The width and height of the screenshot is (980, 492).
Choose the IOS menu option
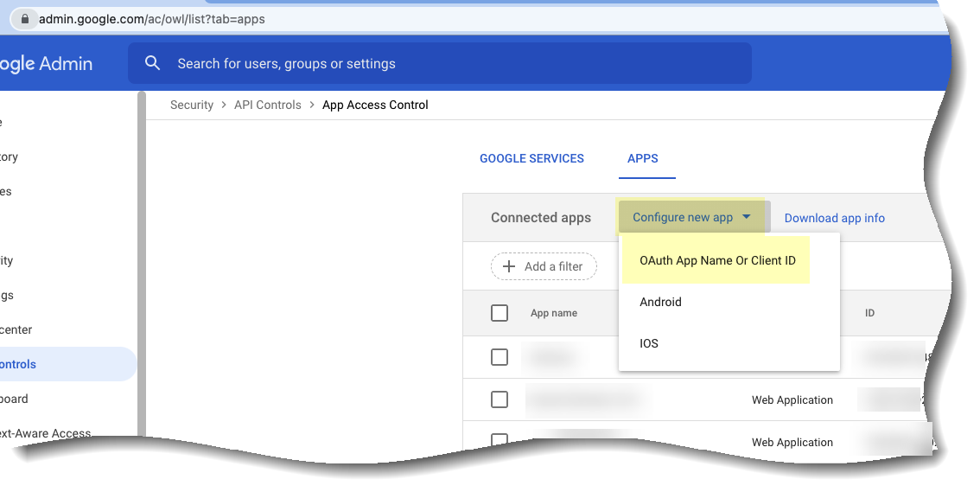point(649,343)
